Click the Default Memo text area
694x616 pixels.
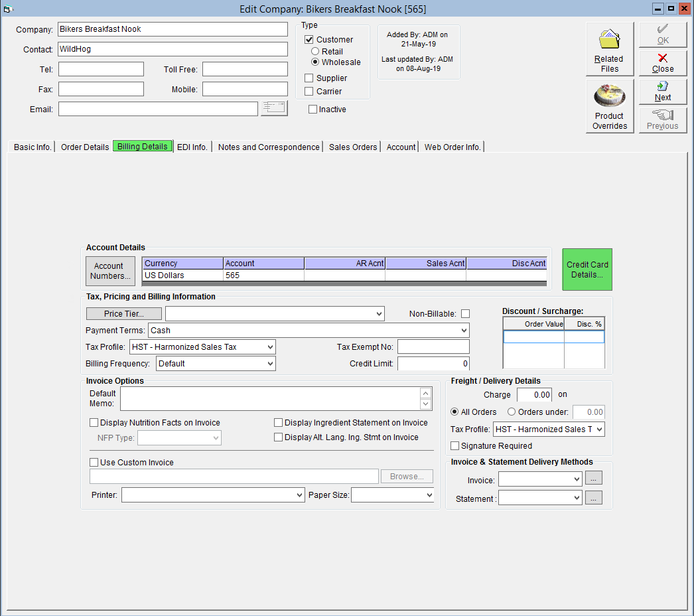click(271, 398)
